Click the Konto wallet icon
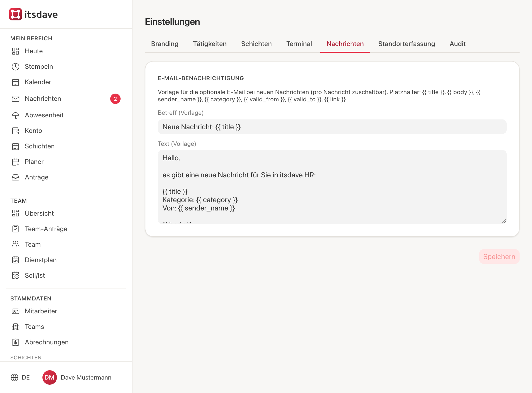 [16, 131]
